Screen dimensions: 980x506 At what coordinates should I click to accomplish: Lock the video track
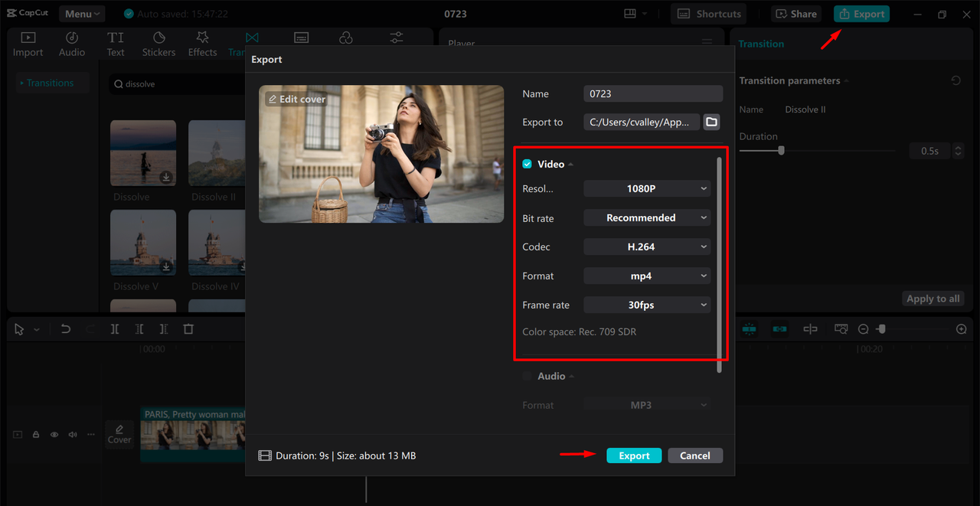coord(36,435)
